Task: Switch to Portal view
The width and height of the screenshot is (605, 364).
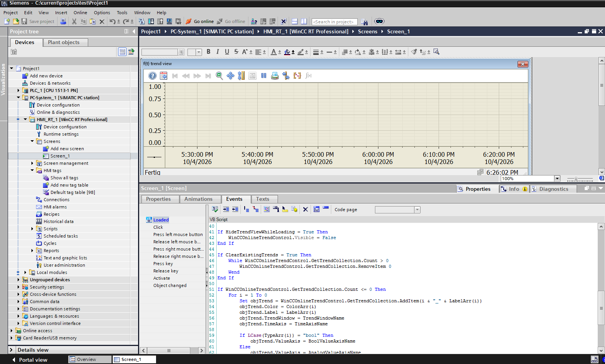Action: tap(29, 360)
